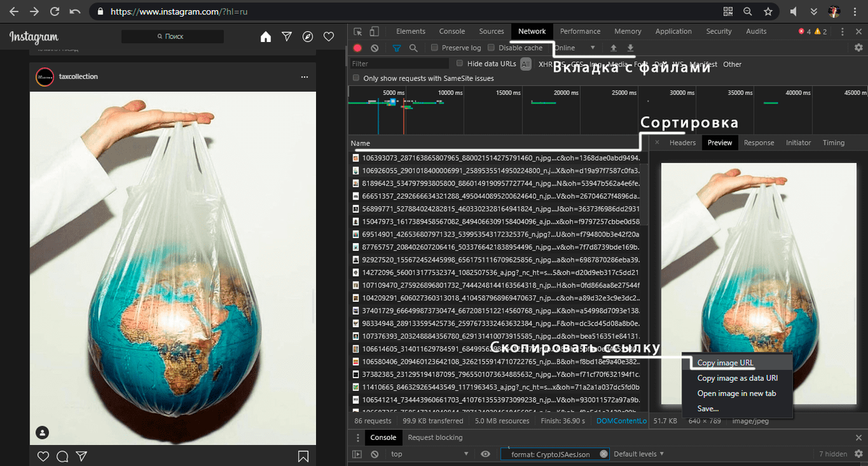This screenshot has width=868, height=466.
Task: Activate DevTools inspect element picker
Action: tap(358, 31)
